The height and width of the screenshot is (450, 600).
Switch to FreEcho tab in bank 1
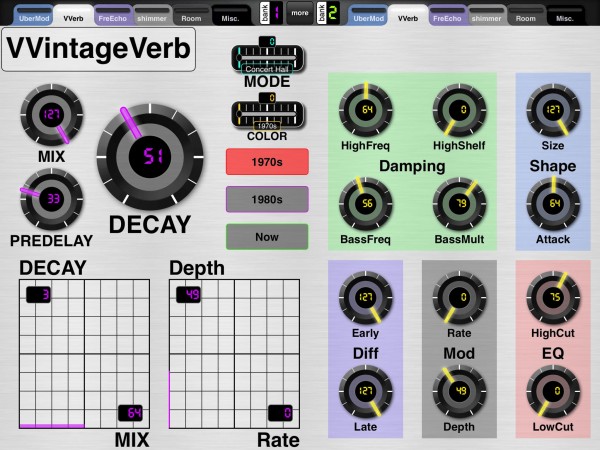112,16
